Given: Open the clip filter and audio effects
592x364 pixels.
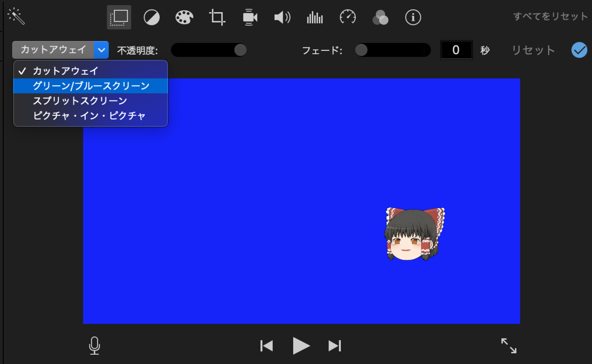Looking at the screenshot, I should [380, 17].
